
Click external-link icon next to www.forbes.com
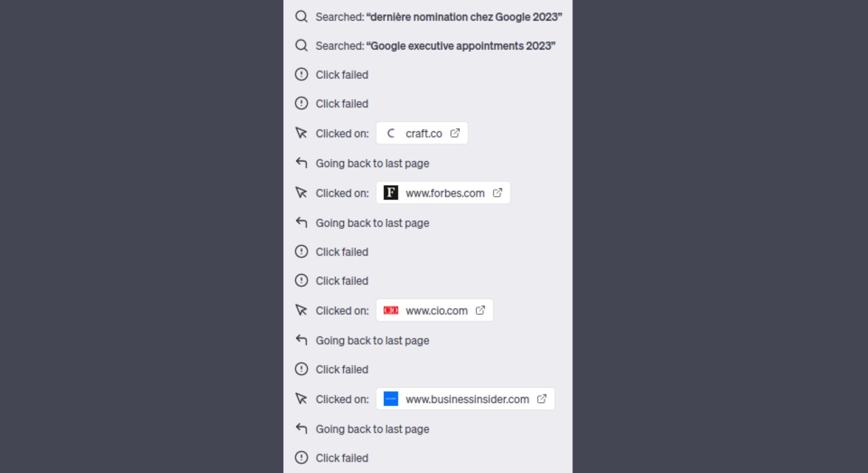(498, 193)
